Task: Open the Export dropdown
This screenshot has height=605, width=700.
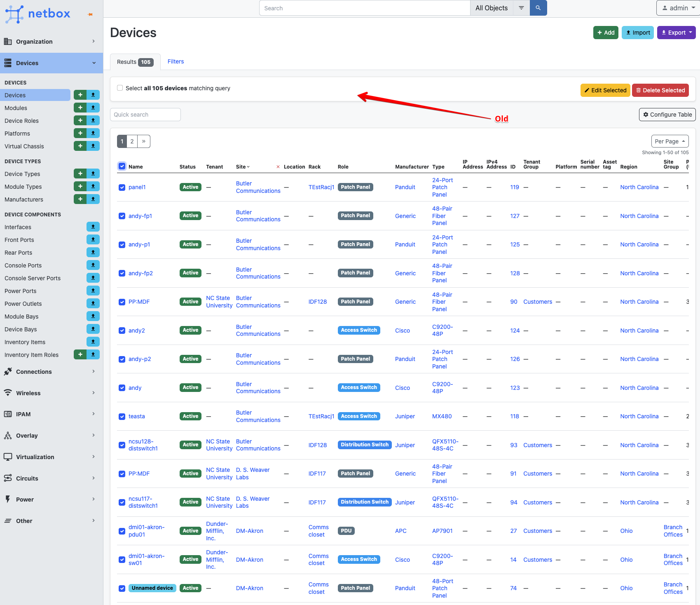Action: [x=676, y=33]
